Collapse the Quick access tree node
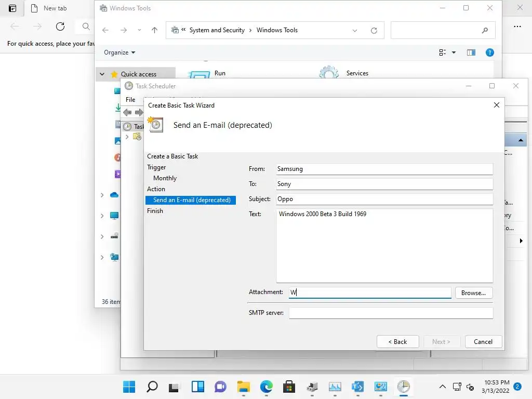The height and width of the screenshot is (399, 532). (x=102, y=74)
